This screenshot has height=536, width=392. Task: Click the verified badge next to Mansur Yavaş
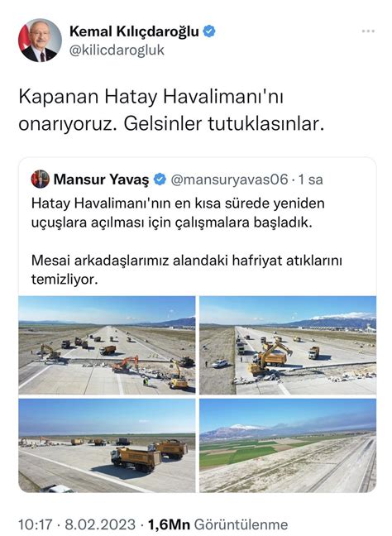(160, 179)
